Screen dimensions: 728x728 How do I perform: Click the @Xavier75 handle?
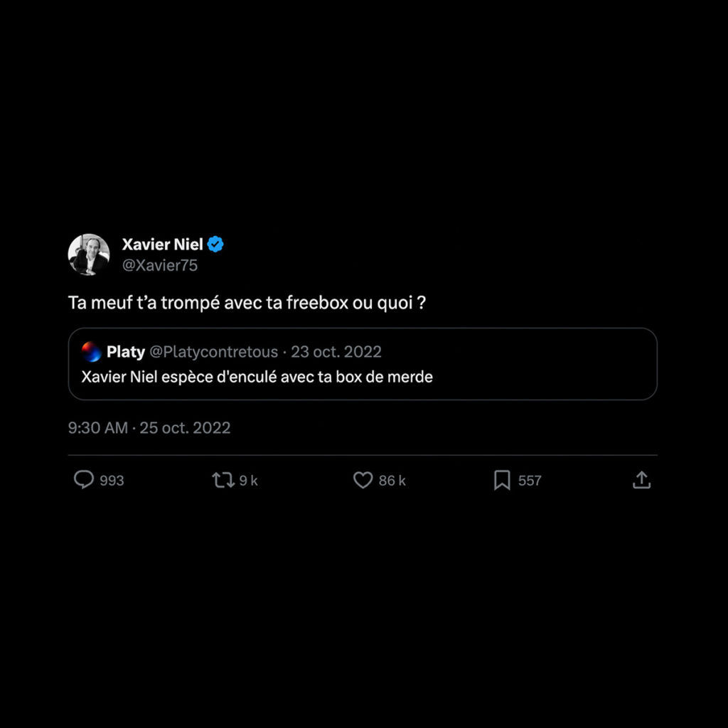point(160,266)
